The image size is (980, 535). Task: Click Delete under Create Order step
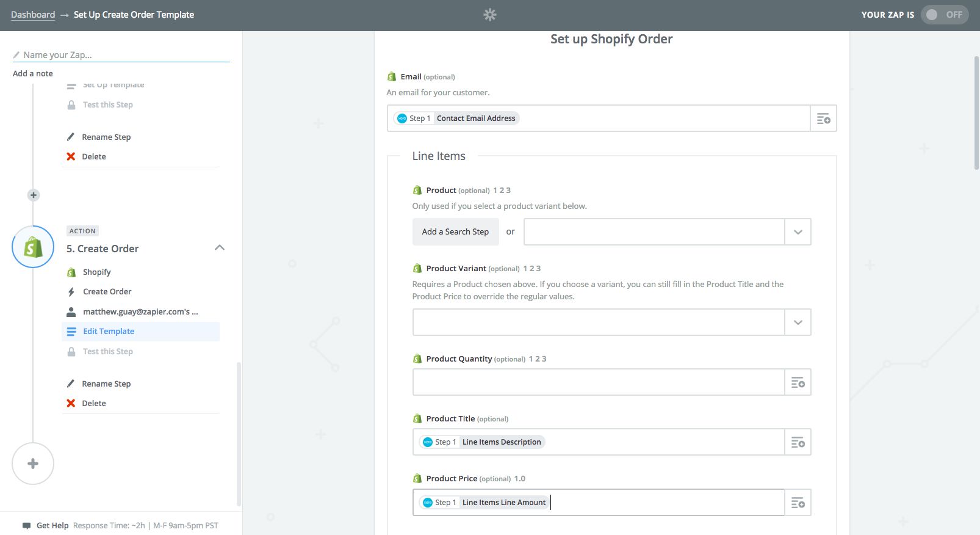pos(94,403)
